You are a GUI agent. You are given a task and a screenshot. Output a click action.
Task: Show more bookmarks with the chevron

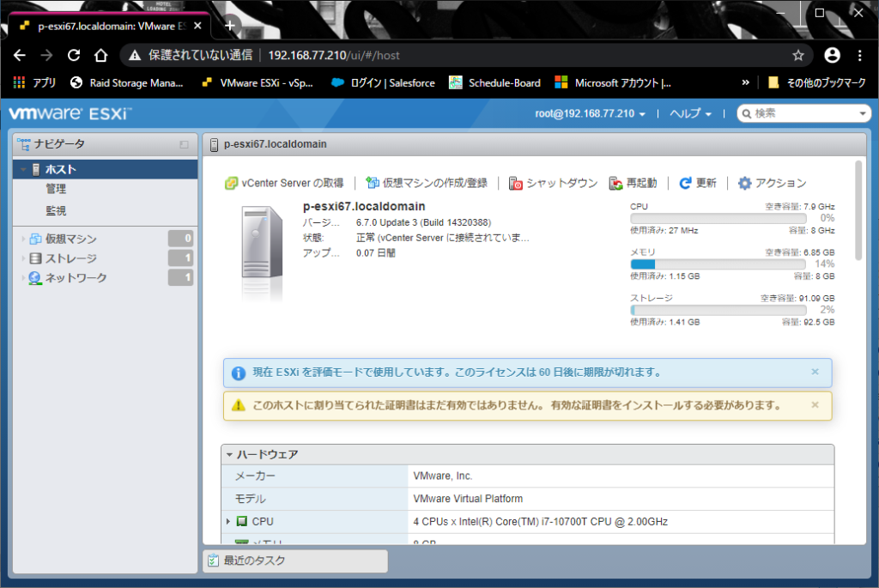click(746, 82)
